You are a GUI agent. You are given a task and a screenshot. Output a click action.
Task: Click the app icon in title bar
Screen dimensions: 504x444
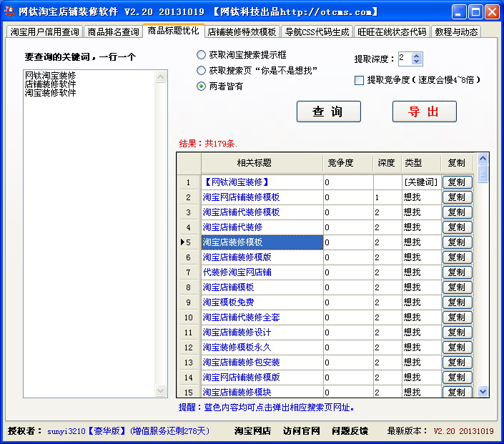(9, 11)
